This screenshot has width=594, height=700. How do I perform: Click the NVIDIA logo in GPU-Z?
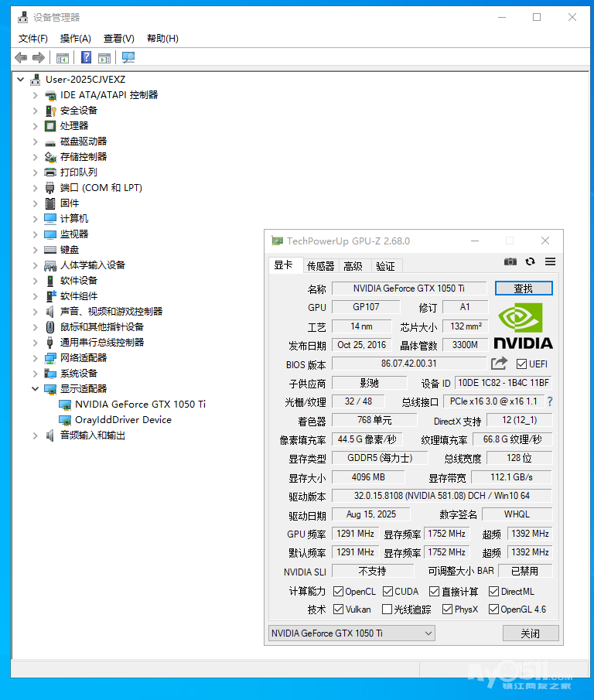(523, 326)
